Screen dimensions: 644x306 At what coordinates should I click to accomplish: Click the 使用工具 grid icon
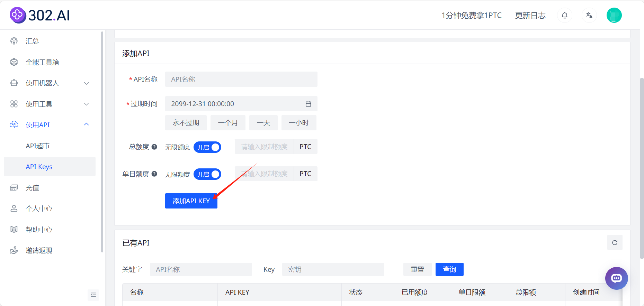tap(14, 104)
